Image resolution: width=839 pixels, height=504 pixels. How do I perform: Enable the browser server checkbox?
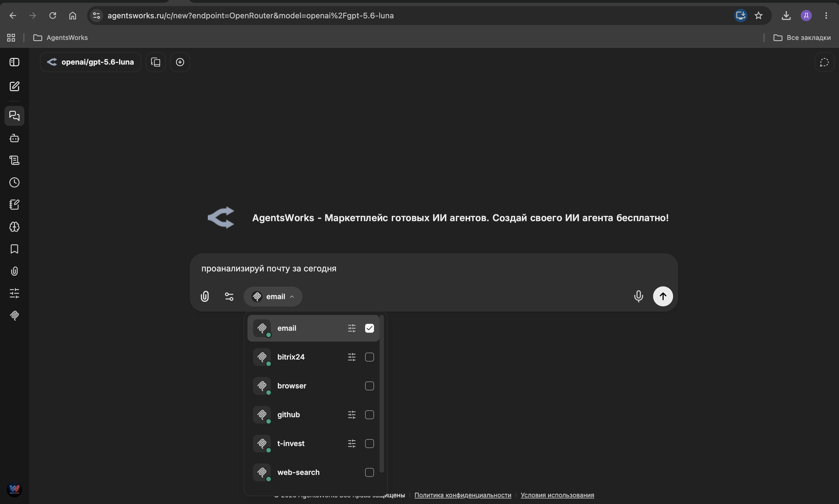click(369, 386)
